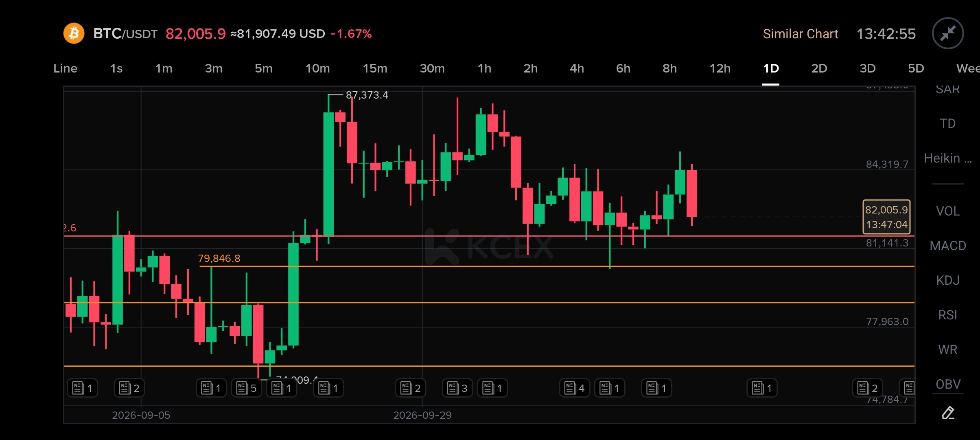Click the BTC/USDT pair name
Viewport: 980px width, 440px height.
[125, 33]
